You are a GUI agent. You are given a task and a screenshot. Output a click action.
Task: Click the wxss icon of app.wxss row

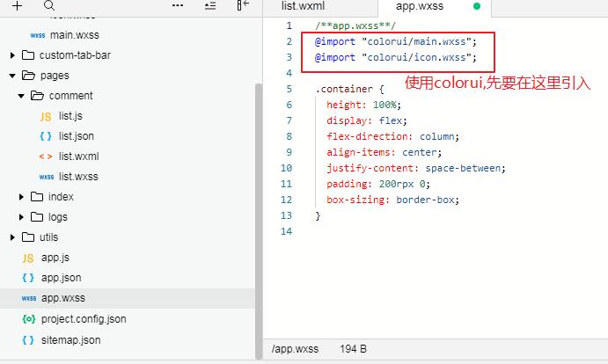pos(29,298)
